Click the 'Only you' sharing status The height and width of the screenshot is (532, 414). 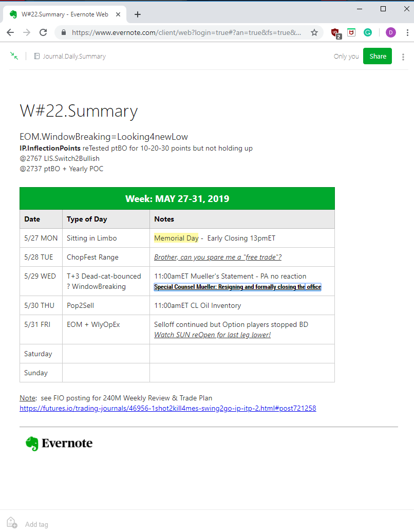pos(346,57)
